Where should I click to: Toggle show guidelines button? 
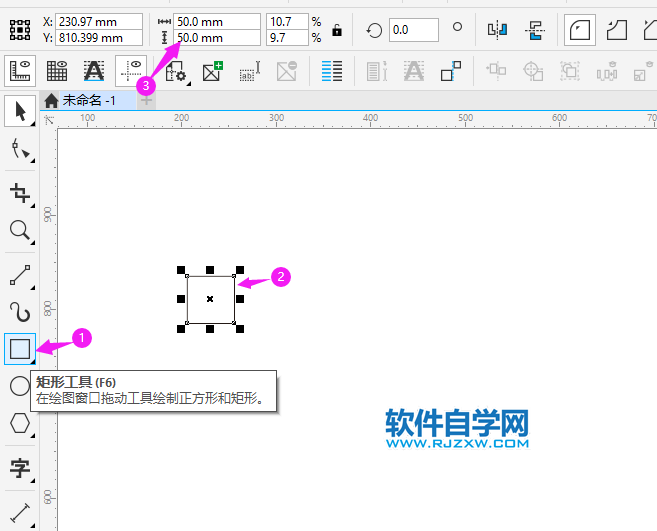[131, 70]
